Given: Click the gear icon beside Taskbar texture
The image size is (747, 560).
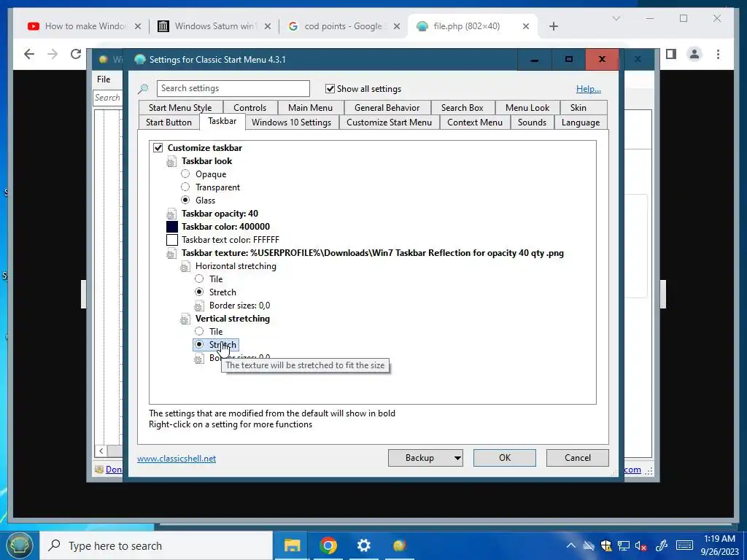Looking at the screenshot, I should pyautogui.click(x=171, y=253).
